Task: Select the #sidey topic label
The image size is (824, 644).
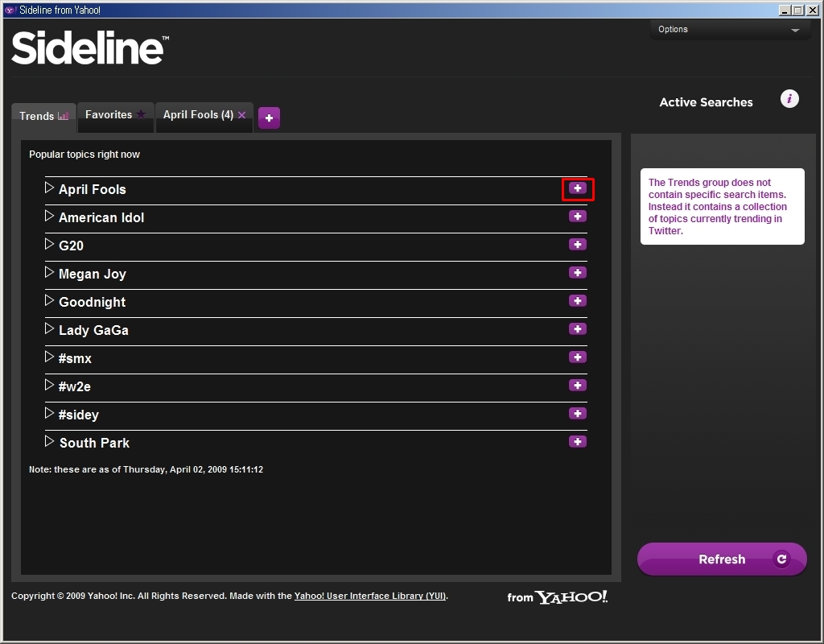Action: click(79, 415)
